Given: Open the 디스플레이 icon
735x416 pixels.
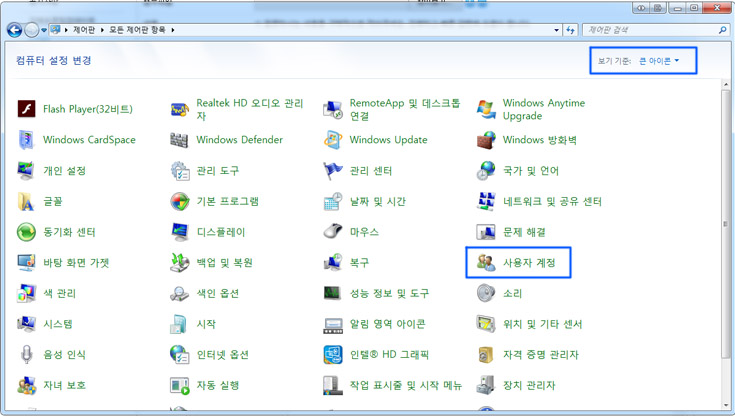Looking at the screenshot, I should (x=180, y=232).
